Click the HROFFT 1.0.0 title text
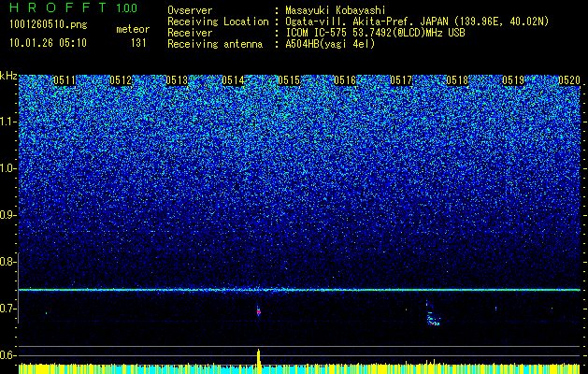588x374 pixels. coord(74,7)
